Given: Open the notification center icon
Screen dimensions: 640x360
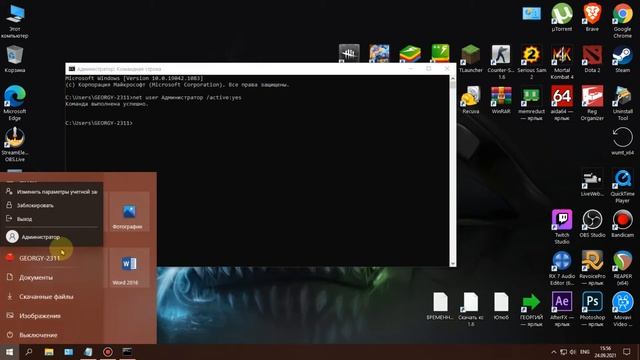Looking at the screenshot, I should tap(627, 352).
